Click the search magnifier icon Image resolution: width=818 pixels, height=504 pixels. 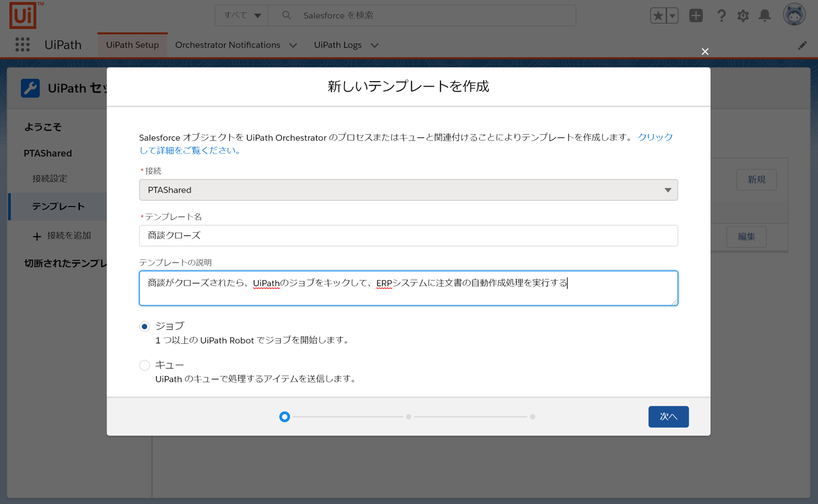pos(286,15)
